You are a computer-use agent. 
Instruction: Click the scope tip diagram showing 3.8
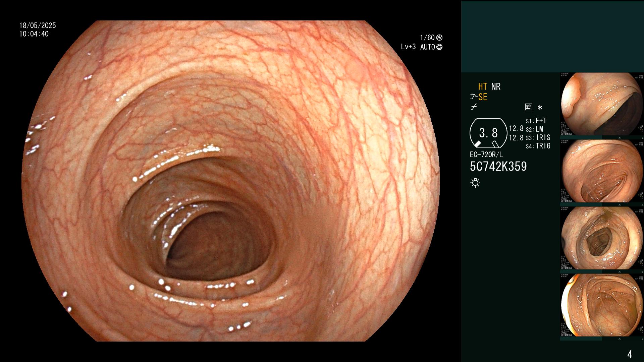tap(488, 133)
